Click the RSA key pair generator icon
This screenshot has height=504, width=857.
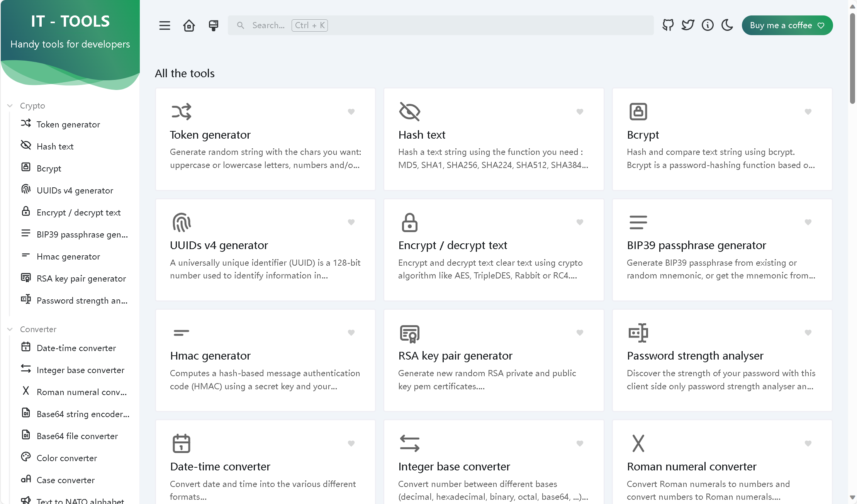(410, 333)
